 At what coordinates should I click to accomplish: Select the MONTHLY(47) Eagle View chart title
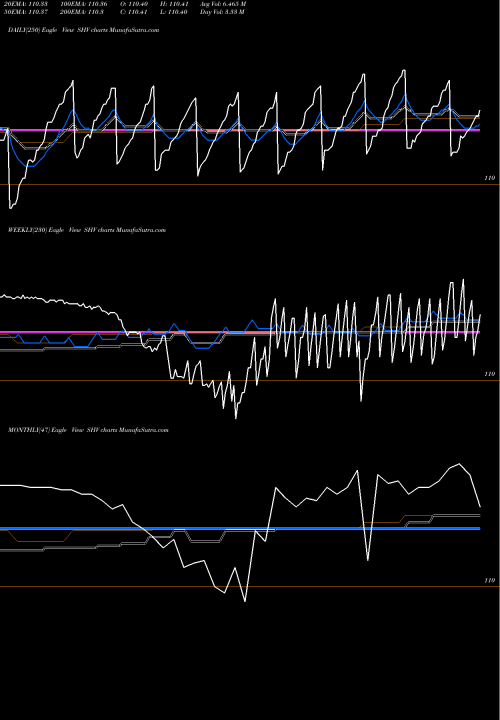point(88,430)
